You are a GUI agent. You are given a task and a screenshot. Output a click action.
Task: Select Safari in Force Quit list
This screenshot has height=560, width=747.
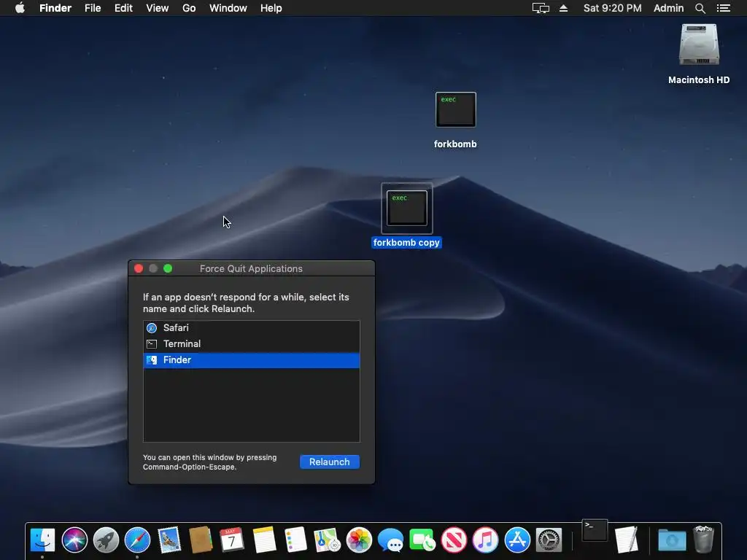pyautogui.click(x=252, y=328)
